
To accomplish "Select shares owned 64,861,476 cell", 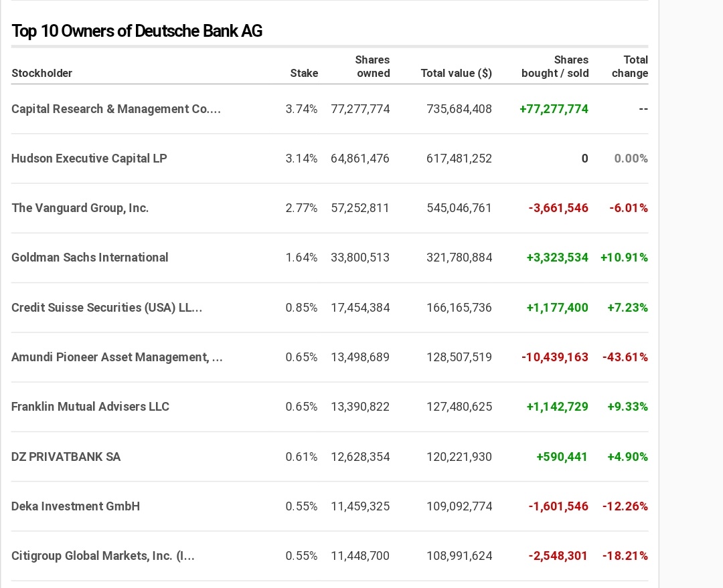I will (x=360, y=158).
